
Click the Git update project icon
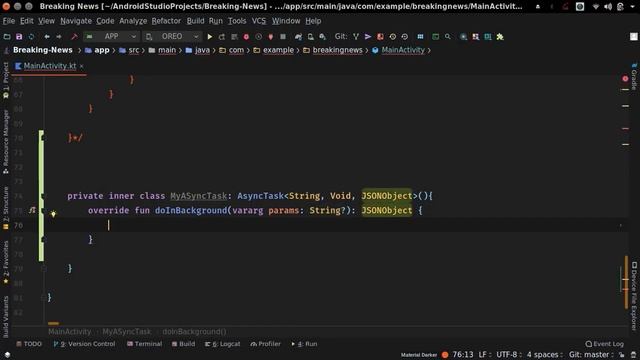[x=356, y=37]
